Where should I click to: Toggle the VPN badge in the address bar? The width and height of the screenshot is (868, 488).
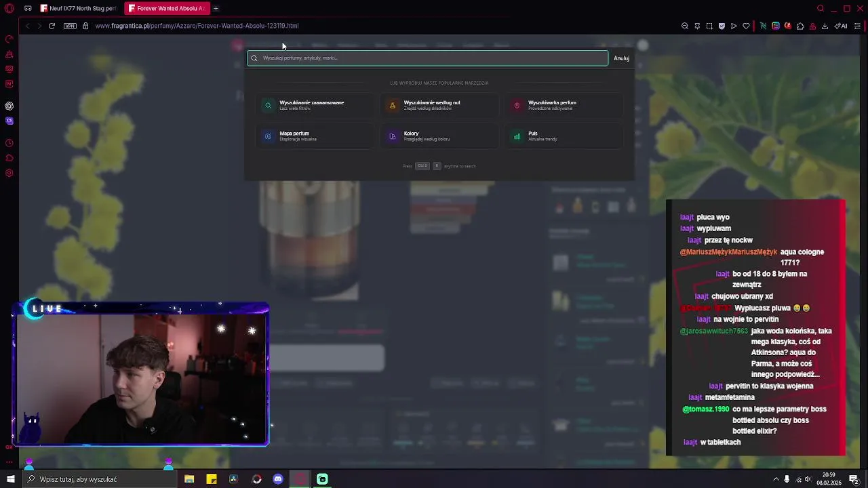coord(70,26)
